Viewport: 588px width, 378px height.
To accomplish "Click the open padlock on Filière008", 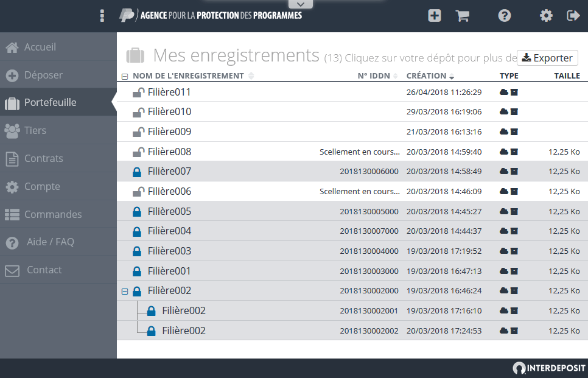I will pos(138,152).
